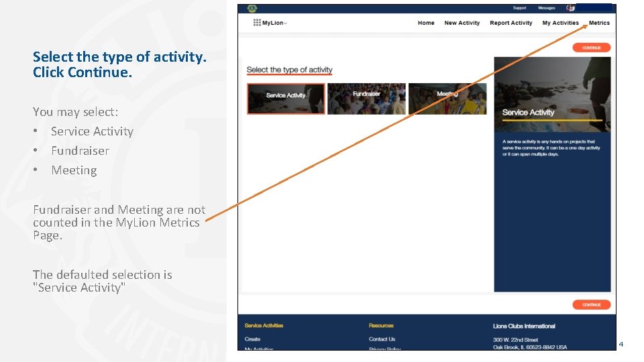Click the 'Select the type of activity' heading
This screenshot has height=362, width=644.
(290, 70)
